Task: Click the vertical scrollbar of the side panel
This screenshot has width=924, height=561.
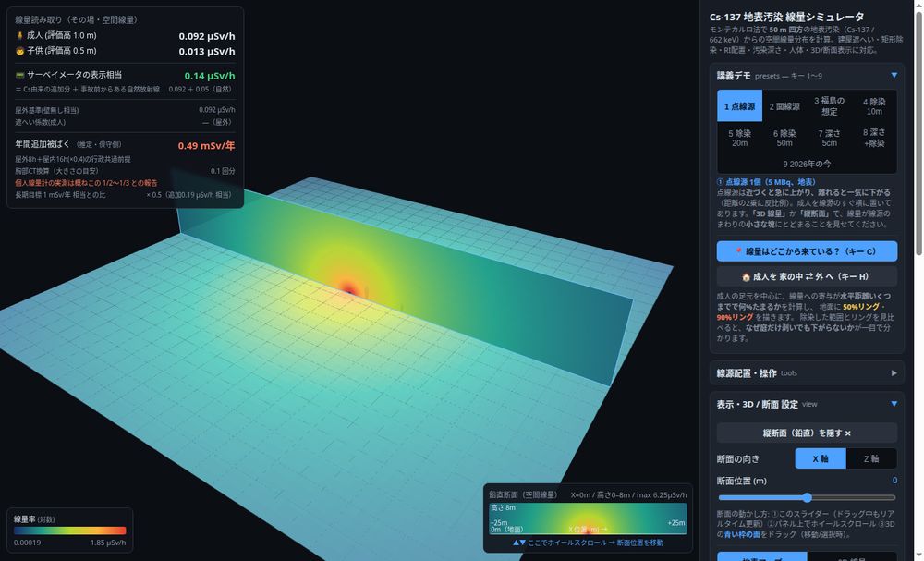Action: point(918,132)
